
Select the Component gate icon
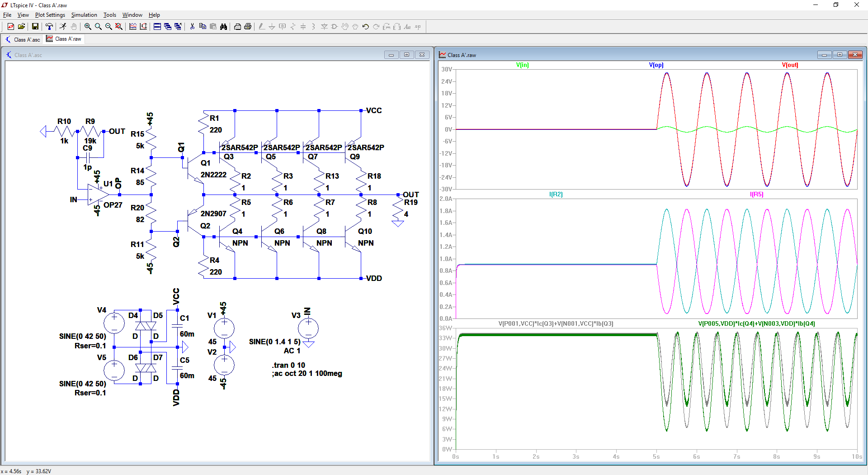335,27
